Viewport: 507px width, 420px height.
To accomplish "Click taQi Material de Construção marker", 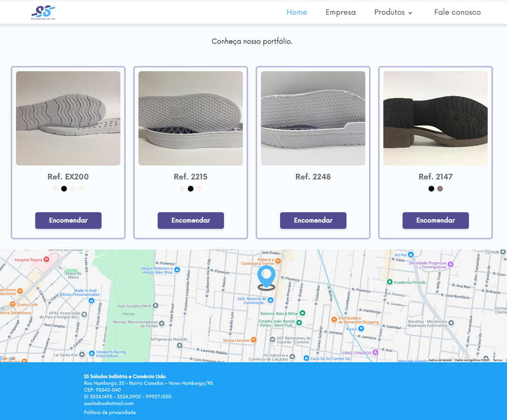I will [270, 300].
